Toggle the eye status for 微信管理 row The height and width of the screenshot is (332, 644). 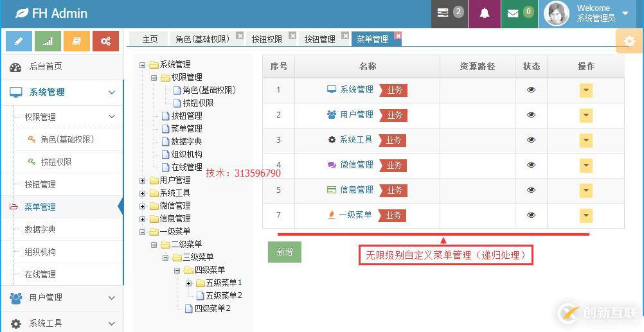[531, 165]
